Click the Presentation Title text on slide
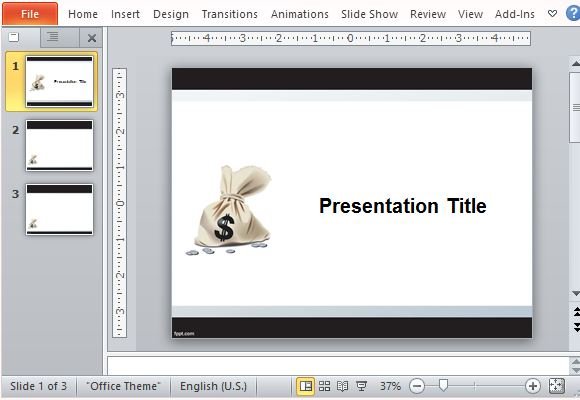Viewport: 580px width, 400px height. tap(402, 206)
